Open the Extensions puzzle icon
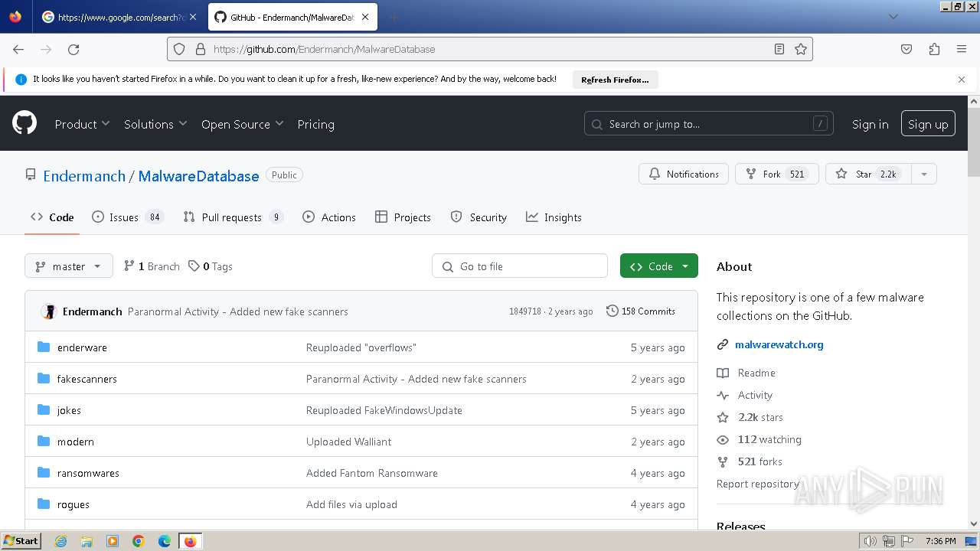 point(934,49)
